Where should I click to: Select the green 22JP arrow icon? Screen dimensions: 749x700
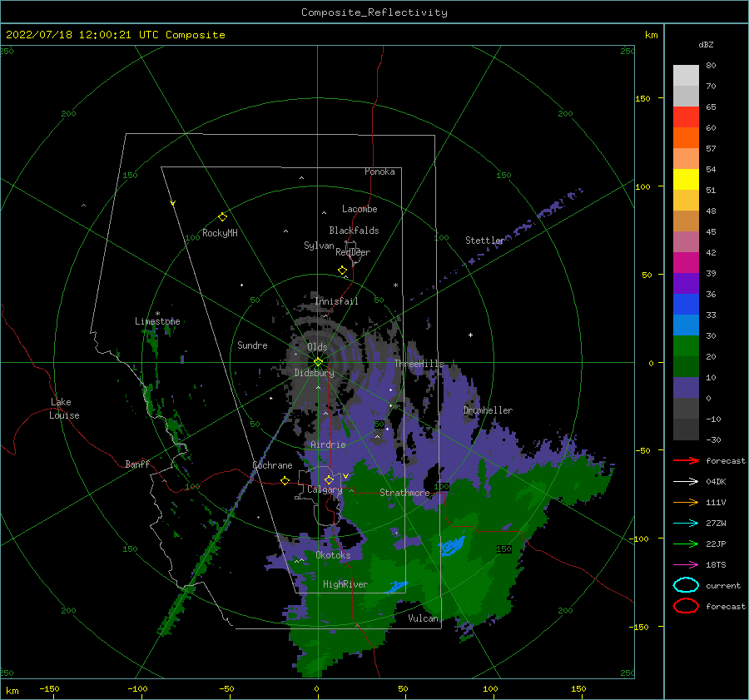pyautogui.click(x=686, y=544)
